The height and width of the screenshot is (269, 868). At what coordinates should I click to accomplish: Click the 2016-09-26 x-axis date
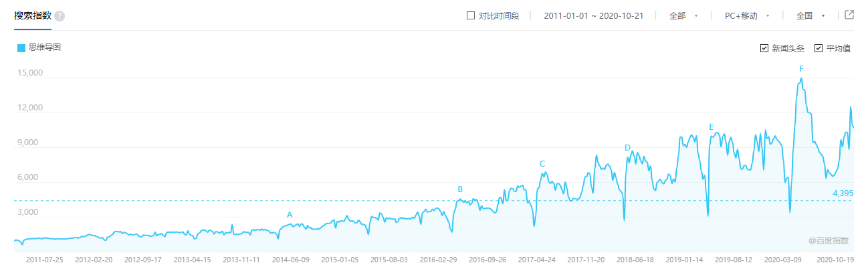coord(487,260)
